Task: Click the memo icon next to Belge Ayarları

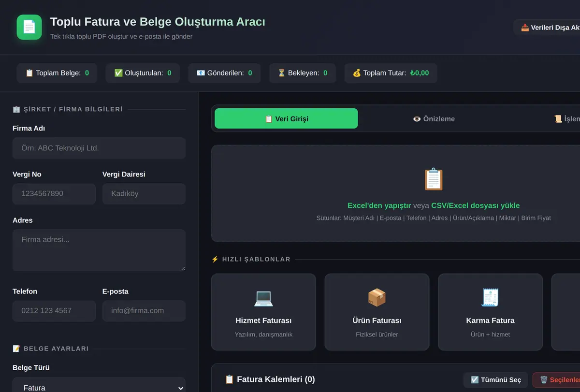Action: pyautogui.click(x=16, y=348)
